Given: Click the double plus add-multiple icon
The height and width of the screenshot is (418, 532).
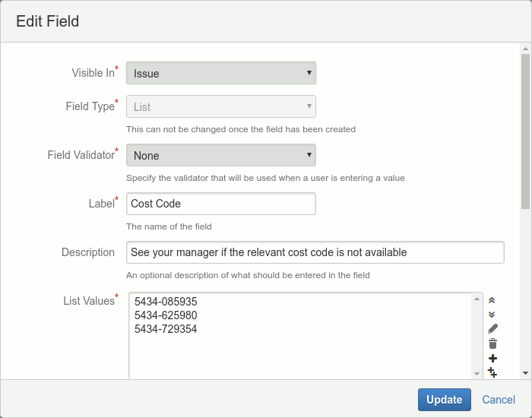Looking at the screenshot, I should 492,372.
